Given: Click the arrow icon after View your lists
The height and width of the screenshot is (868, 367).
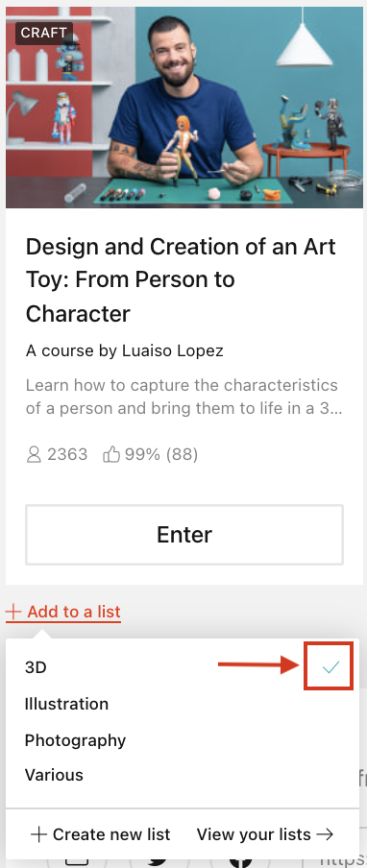Looking at the screenshot, I should pos(325,834).
